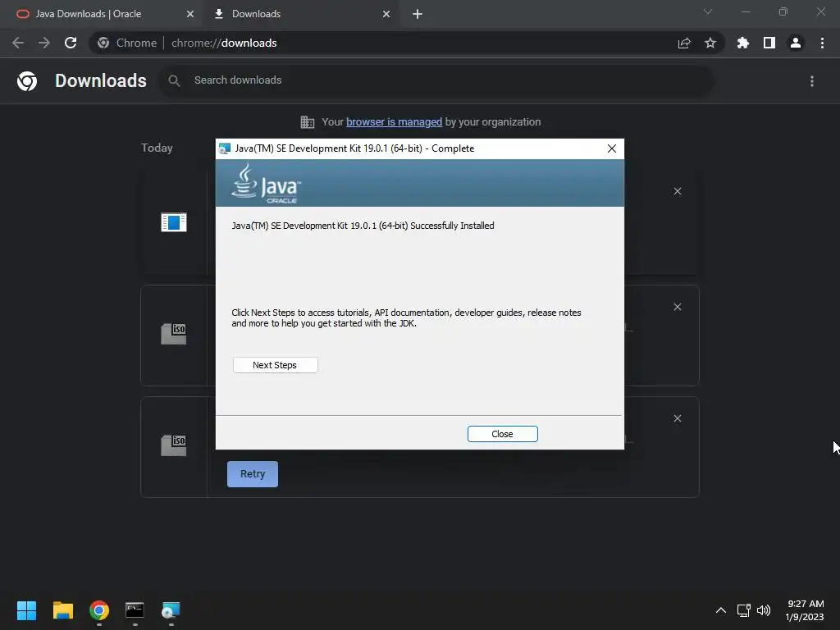
Task: Open the Command Prompt taskbar icon
Action: tap(135, 610)
